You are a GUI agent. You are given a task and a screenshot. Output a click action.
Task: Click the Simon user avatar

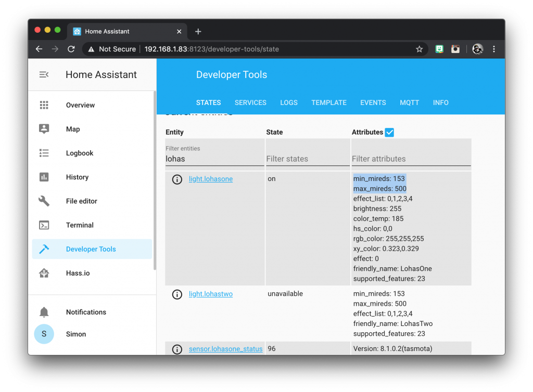point(44,334)
